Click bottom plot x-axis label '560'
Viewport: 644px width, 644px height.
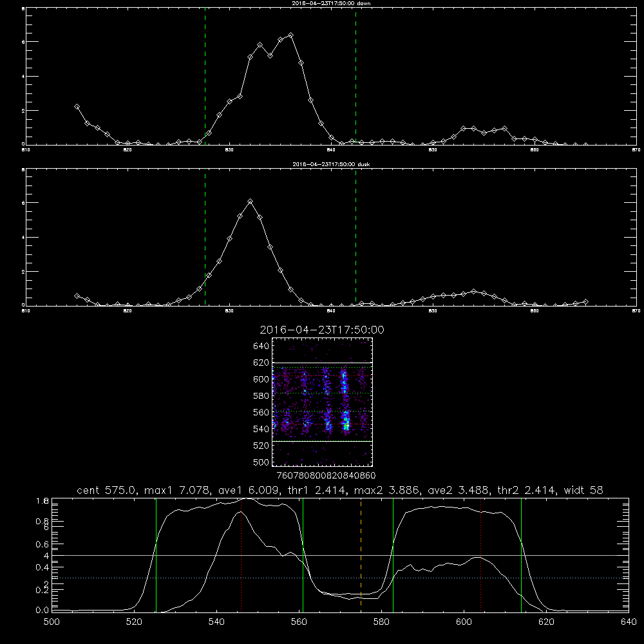click(x=299, y=622)
